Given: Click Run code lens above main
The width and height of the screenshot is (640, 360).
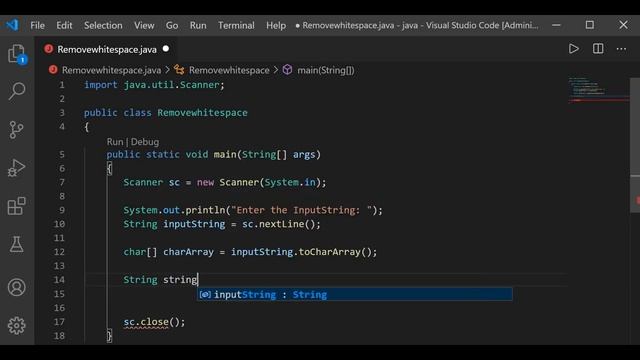Looking at the screenshot, I should (115, 142).
